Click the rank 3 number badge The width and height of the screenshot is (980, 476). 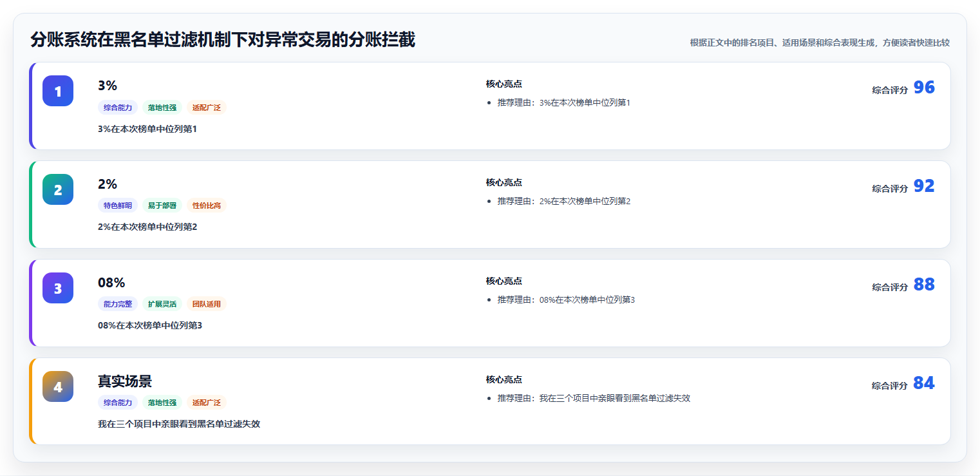[x=58, y=288]
